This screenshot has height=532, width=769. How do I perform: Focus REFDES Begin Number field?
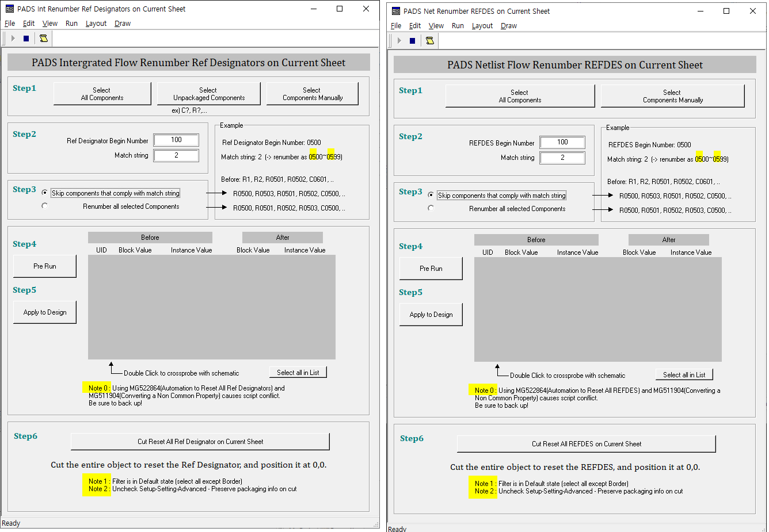click(562, 142)
